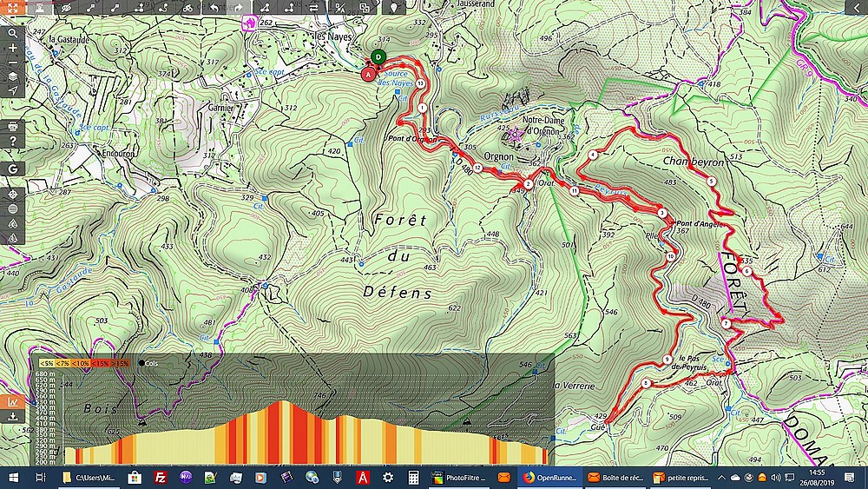The image size is (868, 489).
Task: Open the Microsoft Store taskbar icon
Action: [135, 478]
